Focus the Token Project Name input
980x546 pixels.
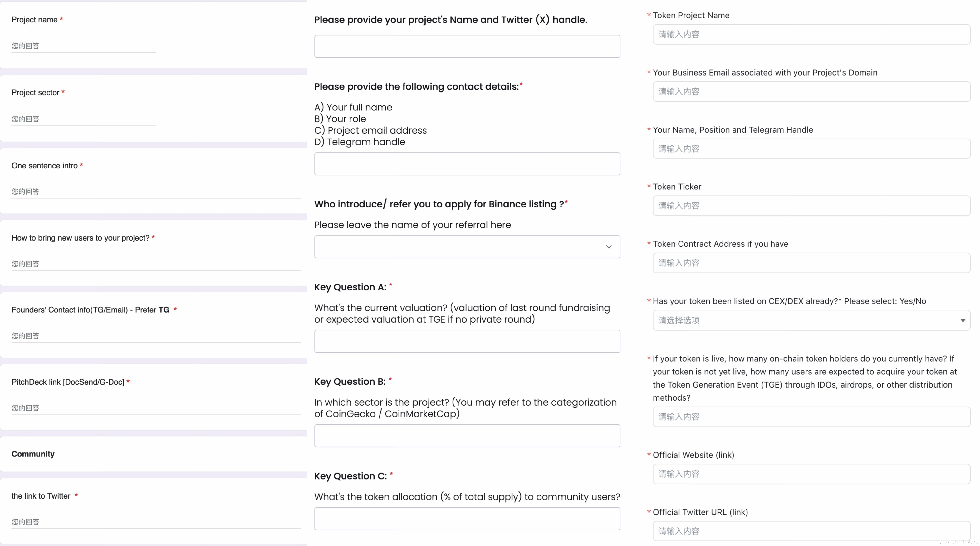coord(811,35)
